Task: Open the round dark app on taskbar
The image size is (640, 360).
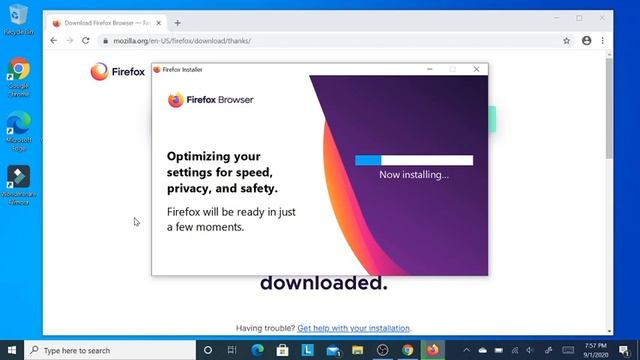Action: tap(382, 350)
